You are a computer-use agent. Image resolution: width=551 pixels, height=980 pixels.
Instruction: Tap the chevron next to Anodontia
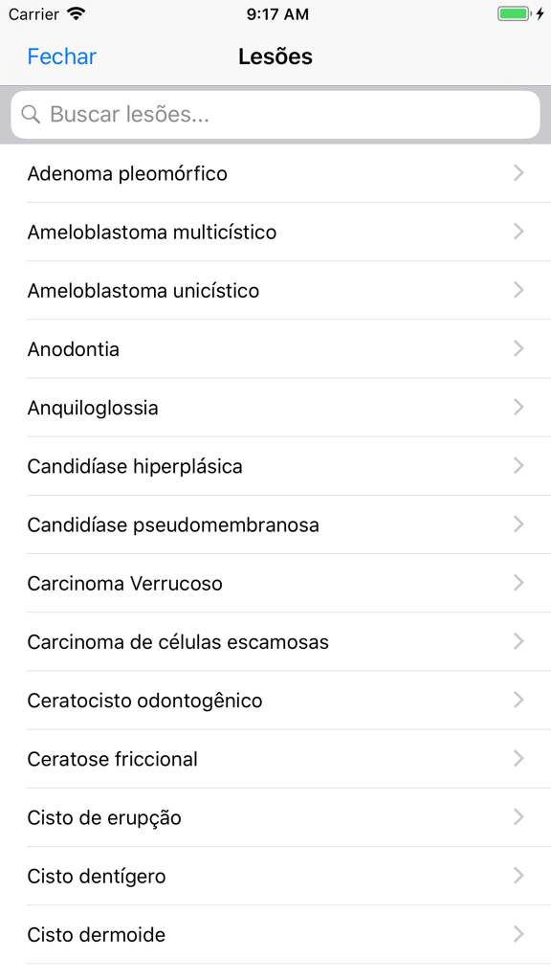(518, 348)
